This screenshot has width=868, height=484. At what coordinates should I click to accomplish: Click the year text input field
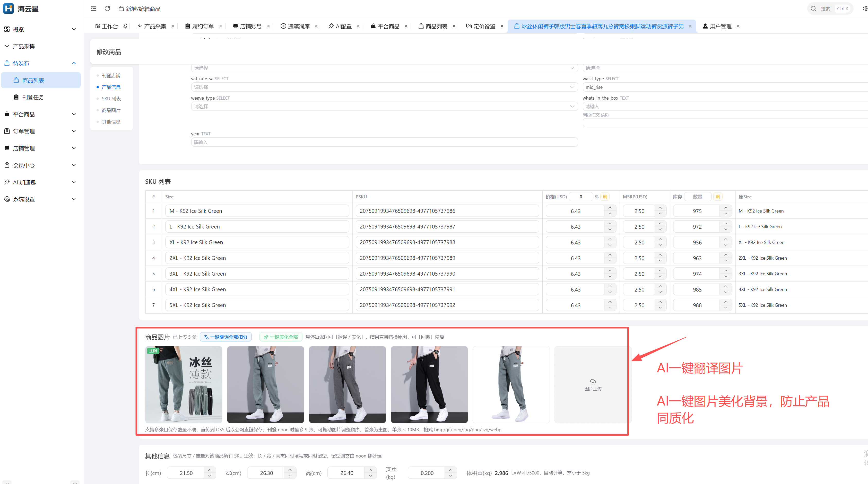click(x=384, y=142)
